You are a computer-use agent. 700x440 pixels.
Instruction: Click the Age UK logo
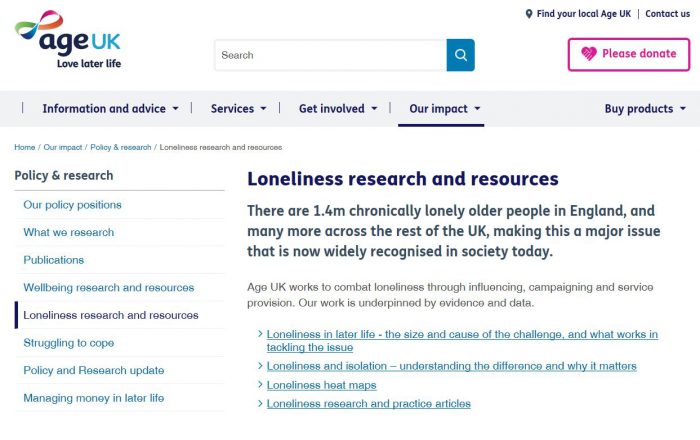click(x=68, y=40)
